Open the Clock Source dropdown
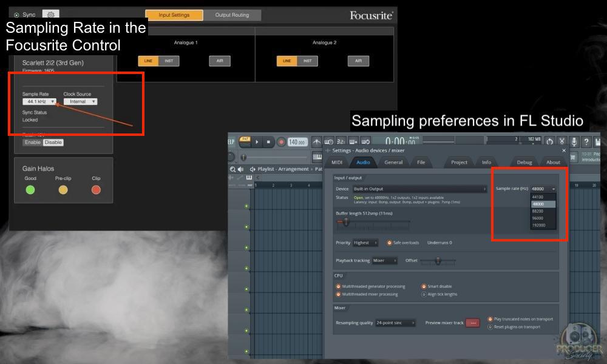Viewport: 607px width, 364px height. [81, 102]
